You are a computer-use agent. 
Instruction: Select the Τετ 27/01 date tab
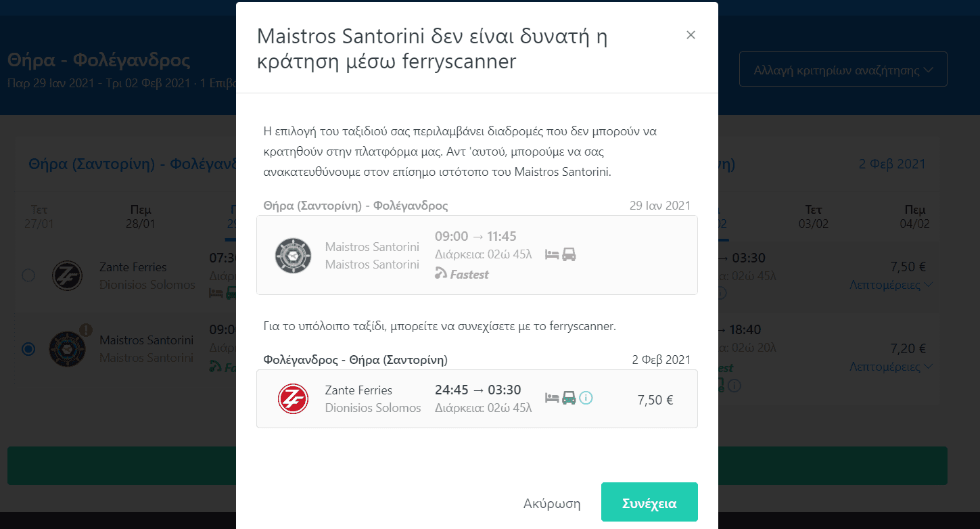[39, 216]
